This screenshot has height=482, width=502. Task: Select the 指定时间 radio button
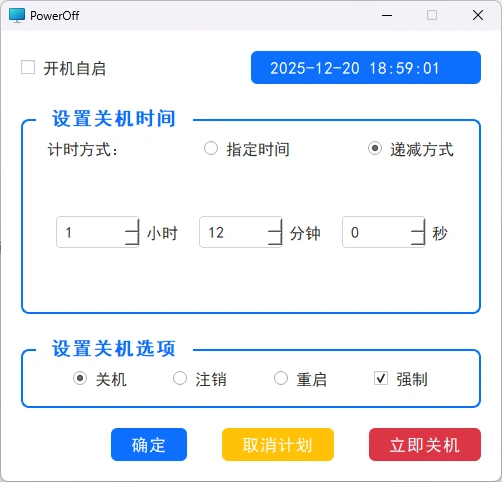coord(211,148)
